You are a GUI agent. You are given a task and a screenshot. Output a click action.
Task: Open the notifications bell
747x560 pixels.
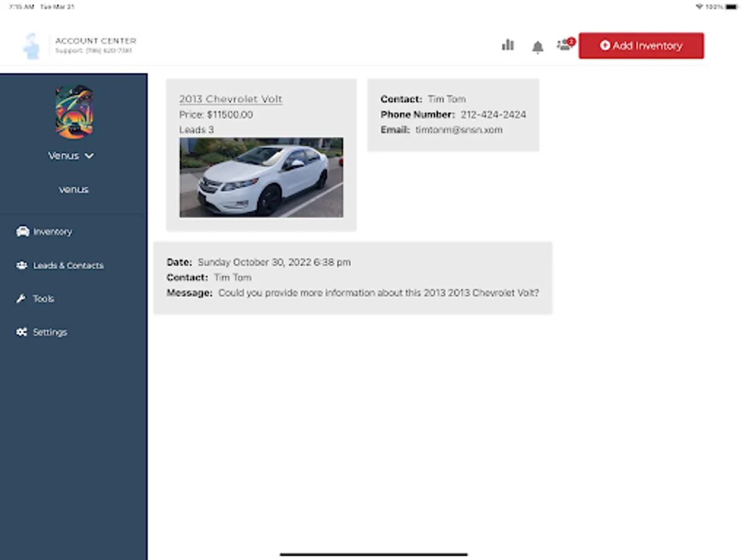(x=538, y=47)
